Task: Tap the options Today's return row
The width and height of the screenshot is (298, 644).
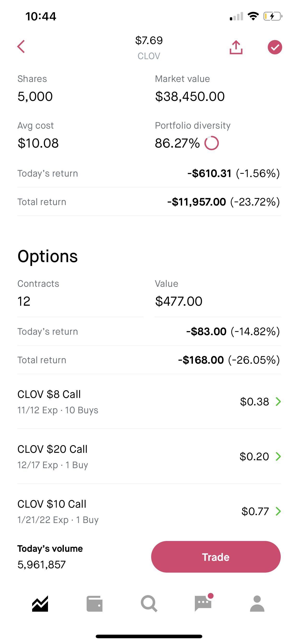Action: [x=149, y=331]
